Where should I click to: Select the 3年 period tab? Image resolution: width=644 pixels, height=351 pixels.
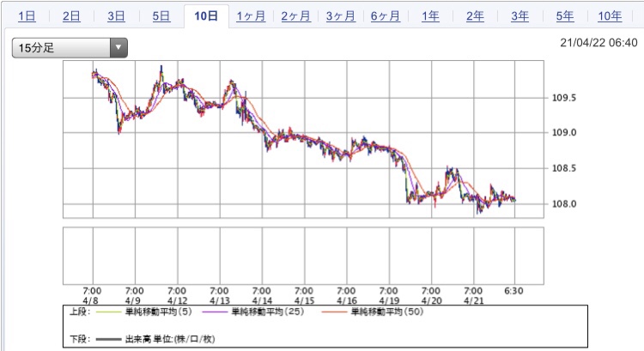(520, 16)
